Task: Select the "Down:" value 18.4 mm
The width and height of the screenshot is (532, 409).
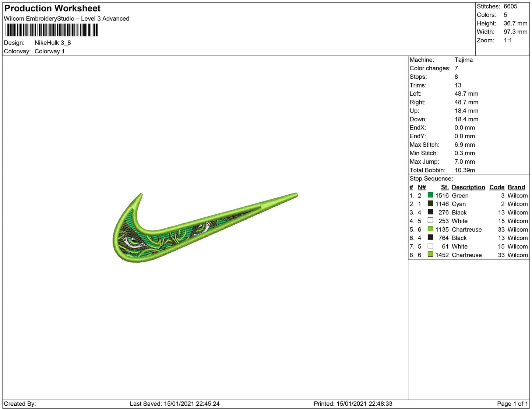Action: [x=466, y=119]
